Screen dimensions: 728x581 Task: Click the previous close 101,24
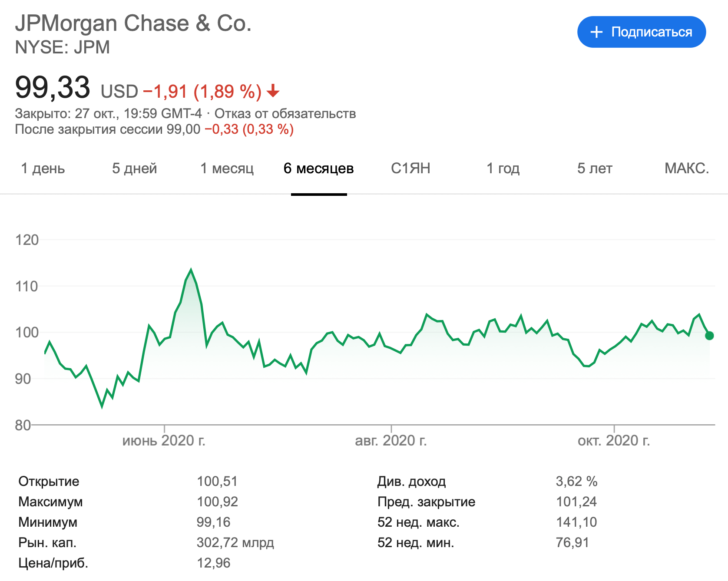click(x=576, y=502)
